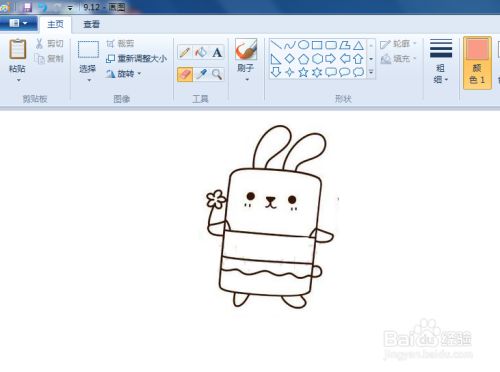The height and width of the screenshot is (372, 500).
Task: Select the Color picker eyedropper tool
Action: pos(201,74)
